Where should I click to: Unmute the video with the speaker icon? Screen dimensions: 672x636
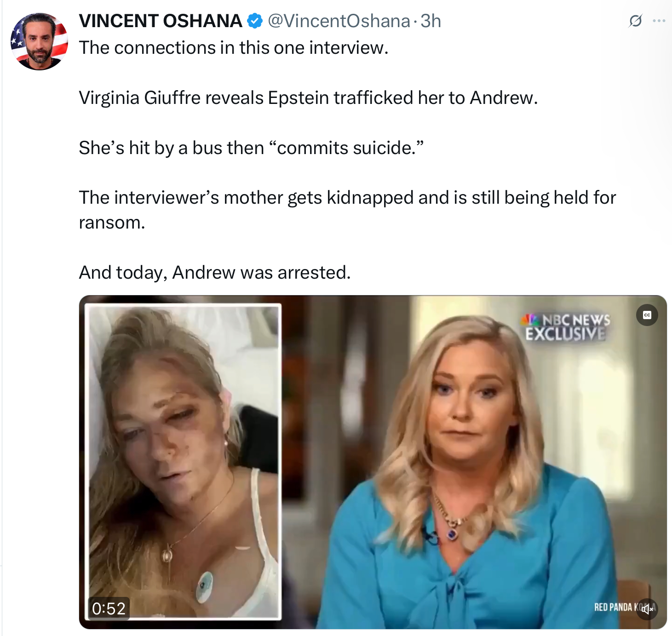[647, 609]
